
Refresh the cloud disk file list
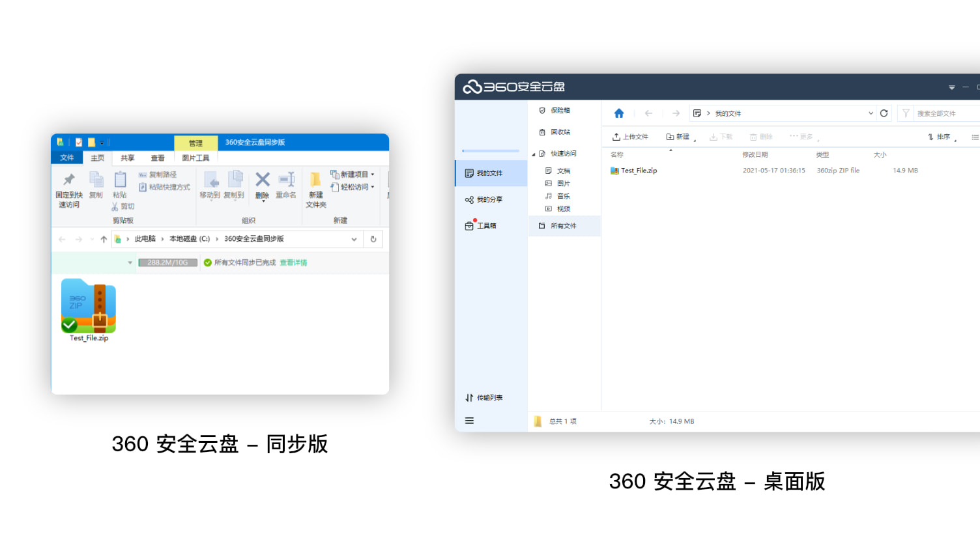pyautogui.click(x=884, y=113)
